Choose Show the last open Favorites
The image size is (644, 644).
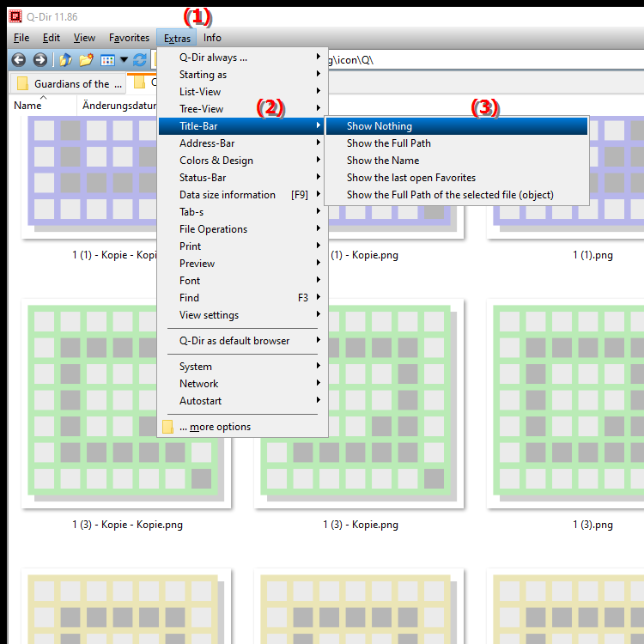(x=457, y=178)
